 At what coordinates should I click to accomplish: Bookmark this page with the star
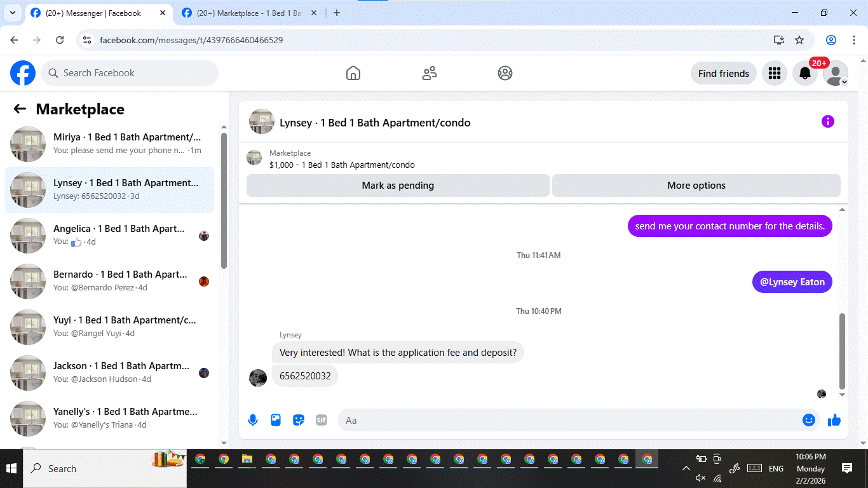(x=799, y=40)
